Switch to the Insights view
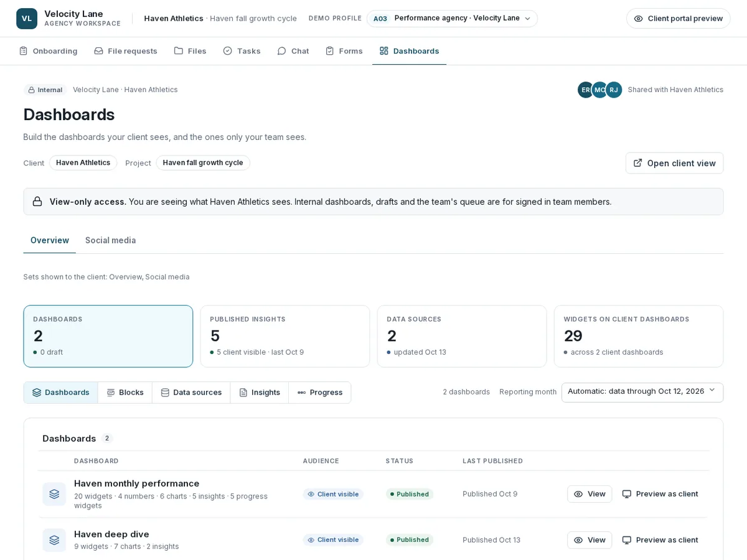This screenshot has height=560, width=747. coord(260,393)
